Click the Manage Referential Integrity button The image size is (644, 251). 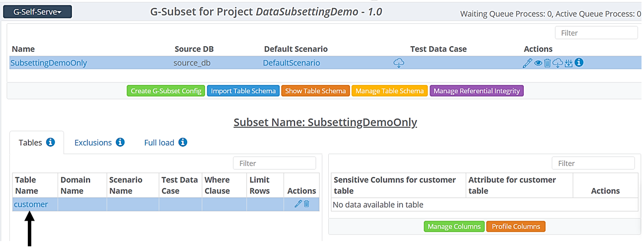[x=476, y=91]
